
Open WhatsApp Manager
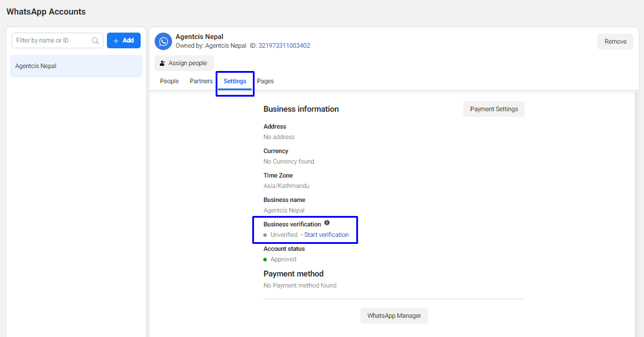click(394, 315)
